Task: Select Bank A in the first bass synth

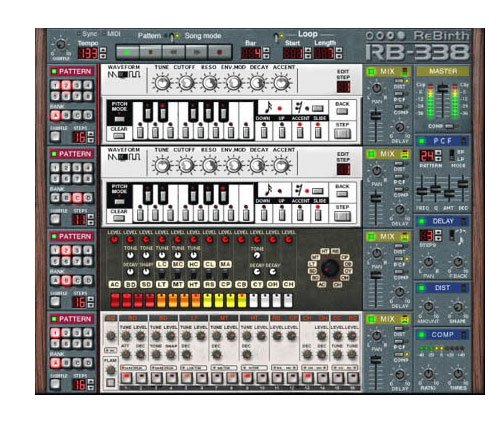Action: coord(55,115)
